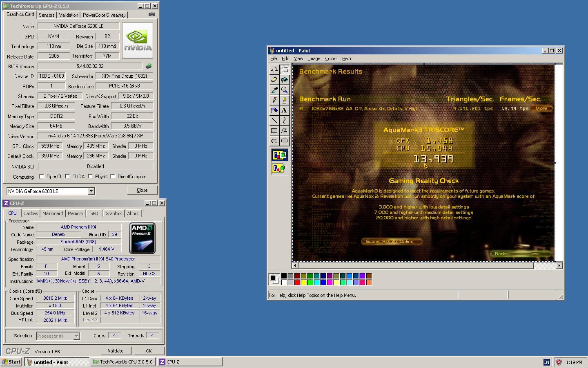
Task: Click the red shield tray icon
Action: pos(559,362)
